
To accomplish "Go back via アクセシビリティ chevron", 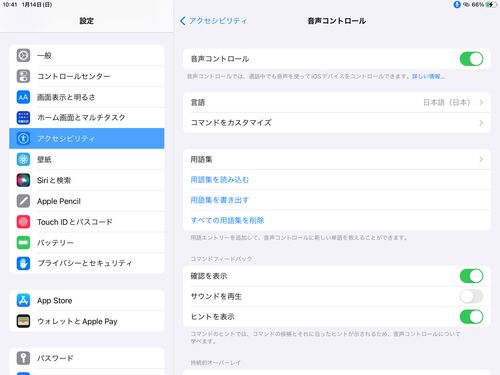I will (183, 21).
